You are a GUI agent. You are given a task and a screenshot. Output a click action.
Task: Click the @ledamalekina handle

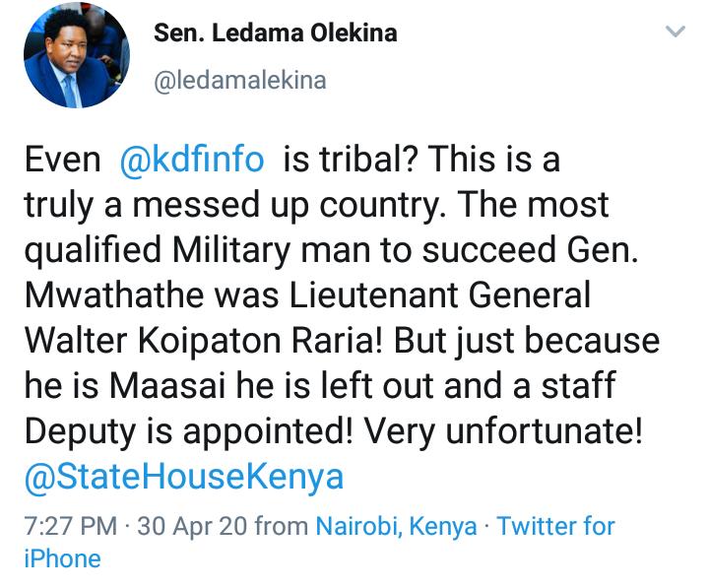coord(239,80)
